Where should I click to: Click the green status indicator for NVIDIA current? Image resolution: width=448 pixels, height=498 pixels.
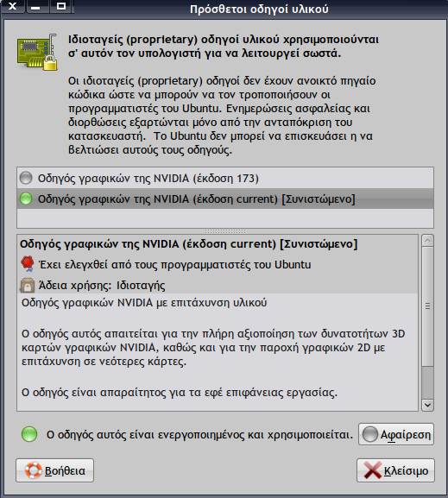point(26,199)
